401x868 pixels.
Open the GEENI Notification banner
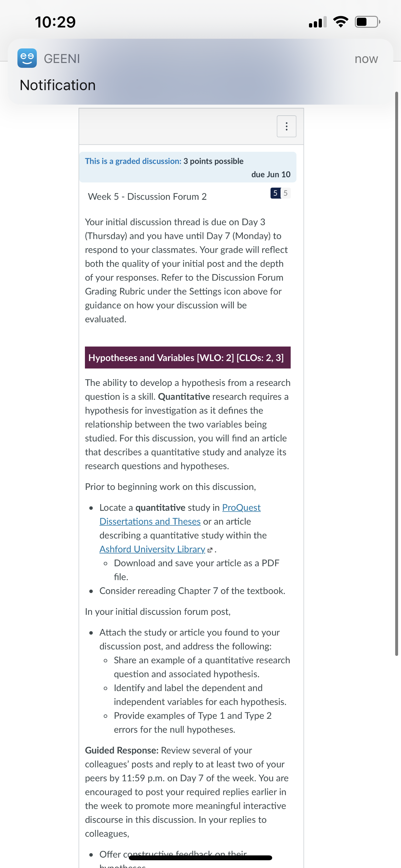pyautogui.click(x=200, y=72)
